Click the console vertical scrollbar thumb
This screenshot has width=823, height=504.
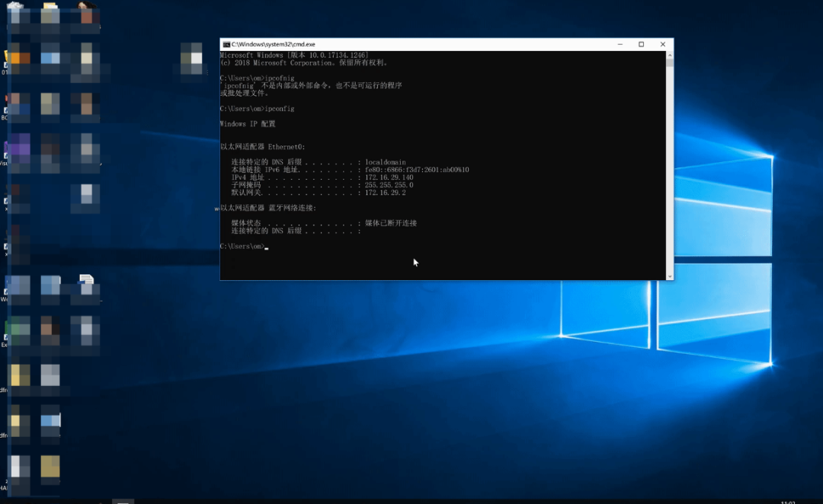[x=670, y=63]
